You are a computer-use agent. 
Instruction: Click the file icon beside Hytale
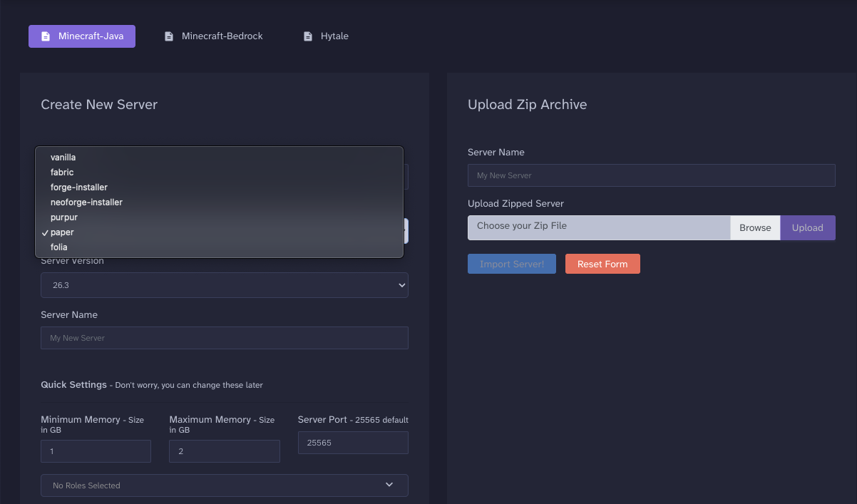[308, 36]
